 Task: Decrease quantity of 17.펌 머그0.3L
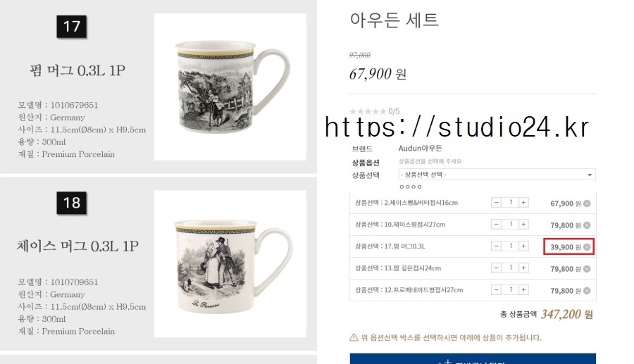[x=496, y=246]
